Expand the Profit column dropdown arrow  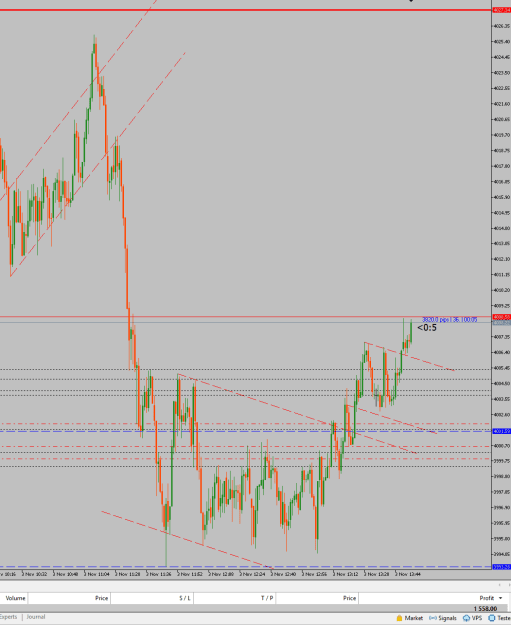coord(501,598)
